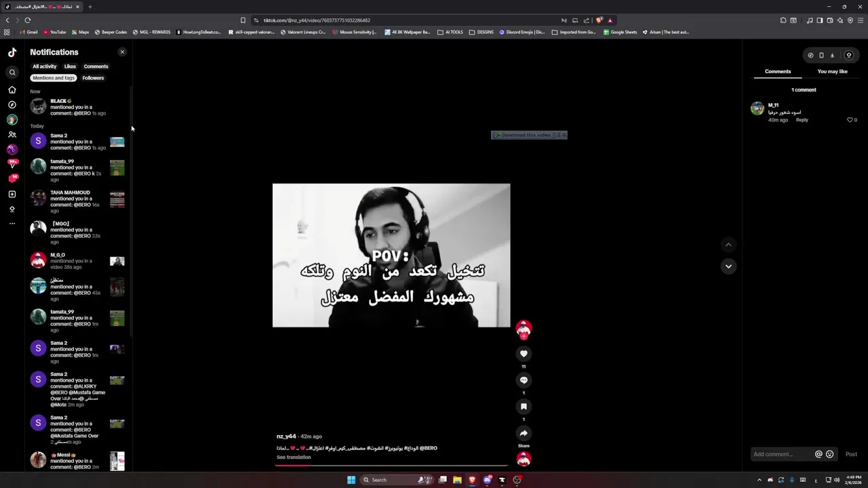The height and width of the screenshot is (488, 868).
Task: Like the video with the heart icon
Action: (524, 354)
